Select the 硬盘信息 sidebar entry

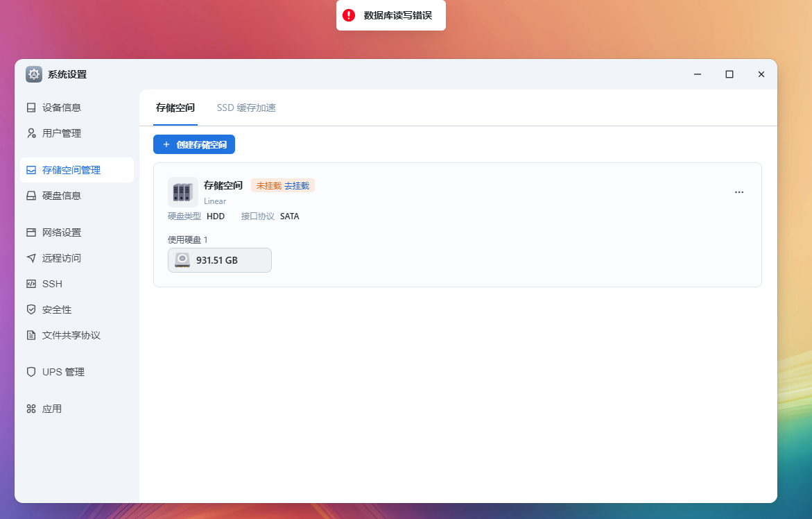pos(77,196)
